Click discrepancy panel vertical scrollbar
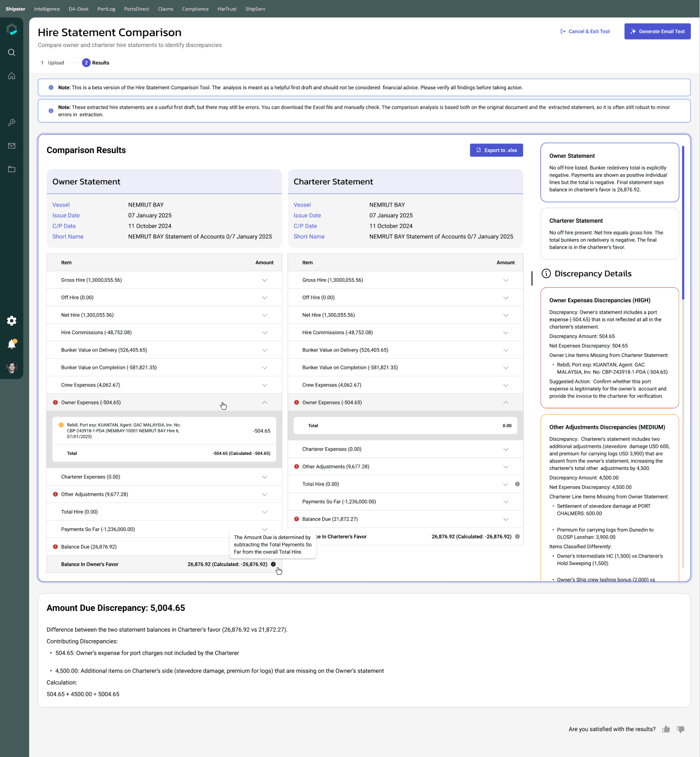The width and height of the screenshot is (700, 757). click(x=683, y=223)
